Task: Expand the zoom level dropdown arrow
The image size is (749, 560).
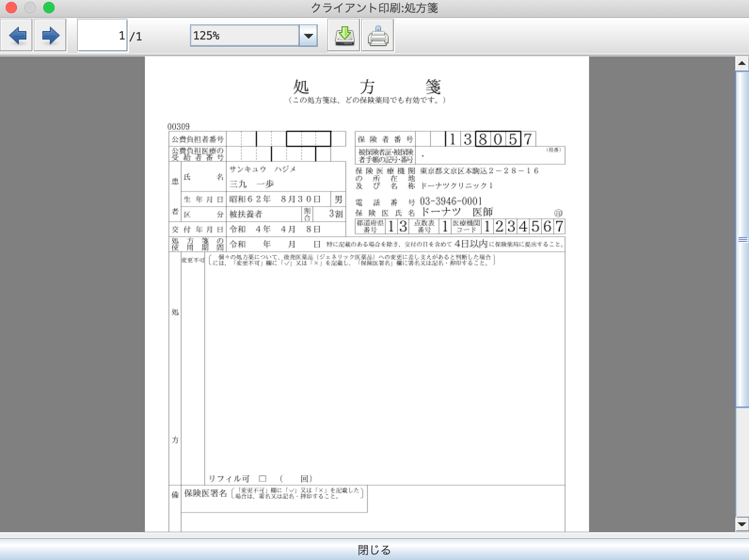Action: tap(309, 36)
